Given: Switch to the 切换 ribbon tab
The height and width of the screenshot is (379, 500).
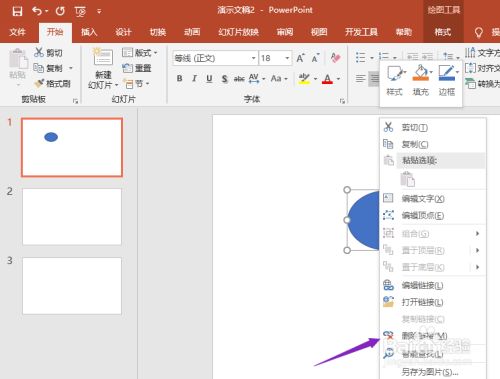Looking at the screenshot, I should click(158, 32).
